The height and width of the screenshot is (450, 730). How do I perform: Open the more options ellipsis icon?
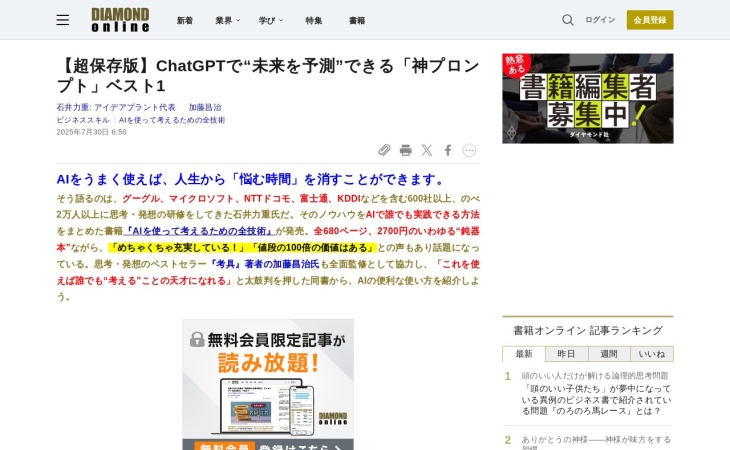click(469, 150)
